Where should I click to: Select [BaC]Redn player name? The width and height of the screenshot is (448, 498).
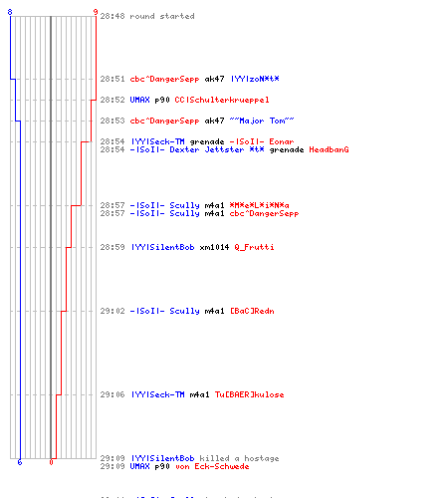[x=252, y=311]
